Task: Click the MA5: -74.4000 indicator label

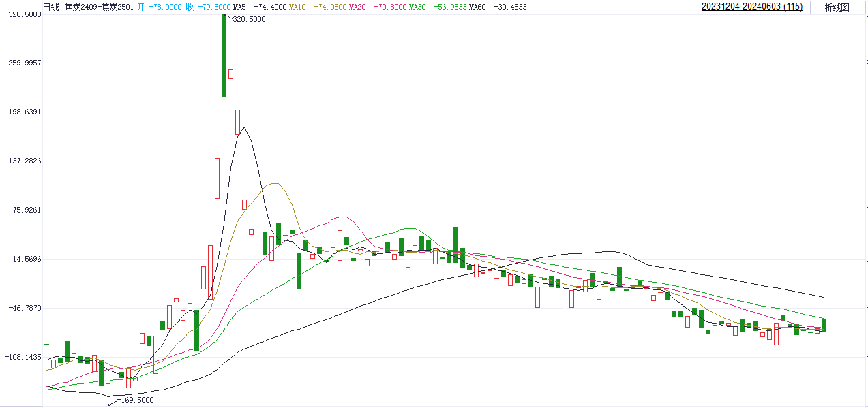Action: 258,7
